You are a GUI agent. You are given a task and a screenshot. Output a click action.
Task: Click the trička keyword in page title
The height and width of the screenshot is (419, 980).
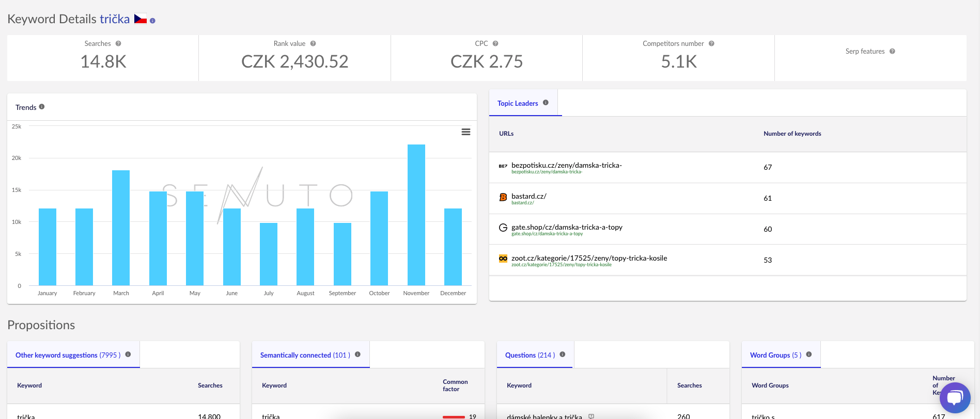115,19
